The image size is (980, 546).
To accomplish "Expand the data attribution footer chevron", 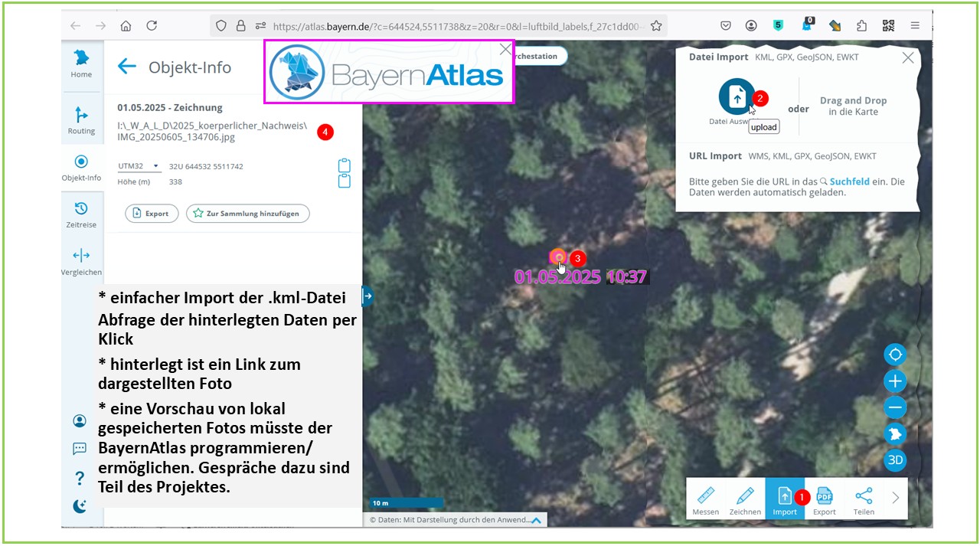I will click(x=536, y=520).
